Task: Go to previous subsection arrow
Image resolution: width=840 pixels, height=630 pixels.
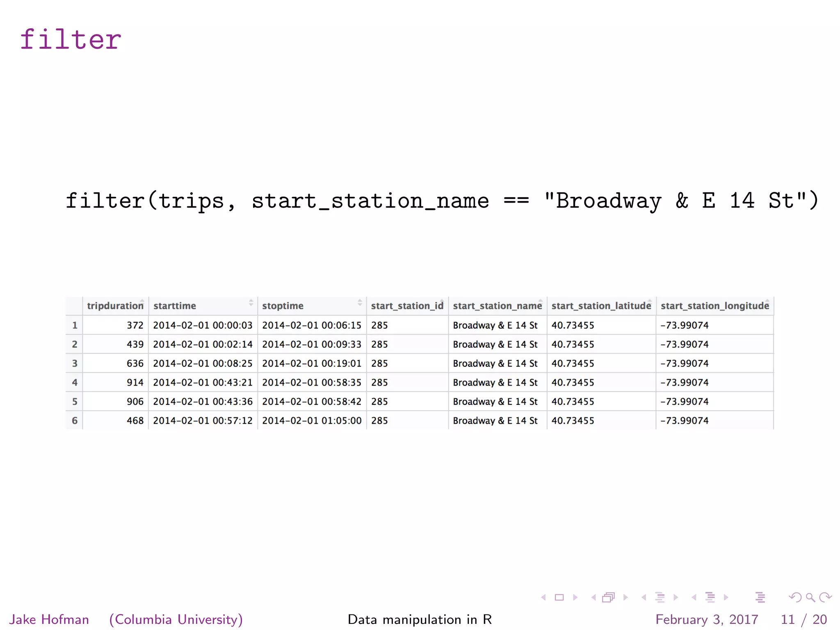Action: tap(644, 598)
